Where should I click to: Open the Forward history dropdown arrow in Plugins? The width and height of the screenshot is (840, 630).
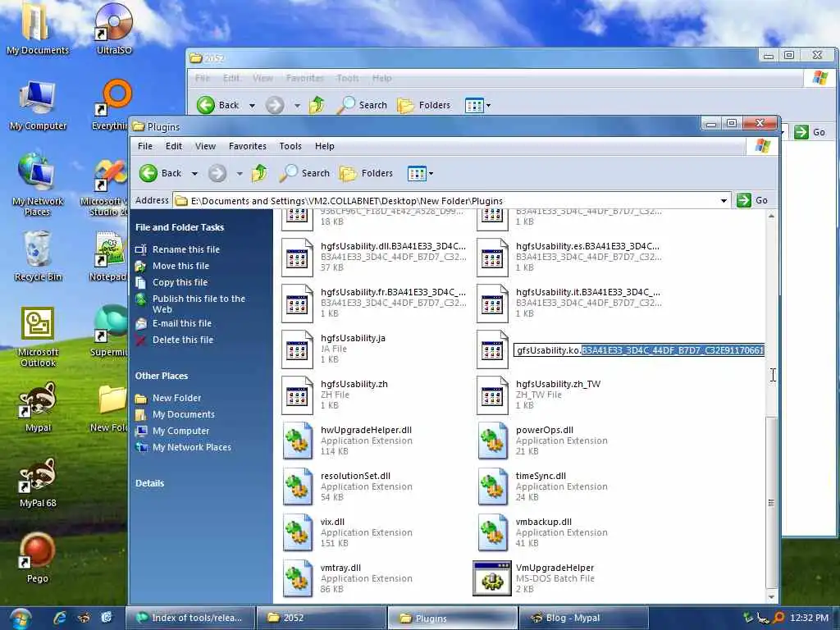click(240, 174)
